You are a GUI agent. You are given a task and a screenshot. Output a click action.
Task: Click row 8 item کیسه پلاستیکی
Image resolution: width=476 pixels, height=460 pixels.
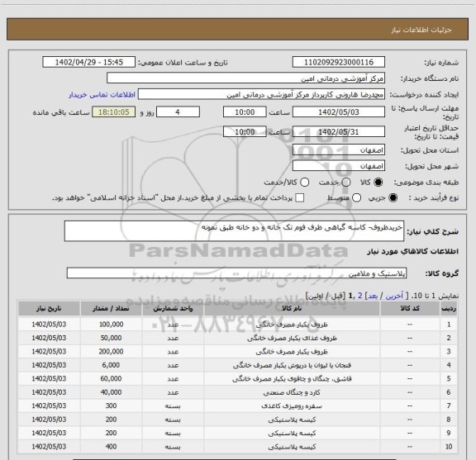[292, 420]
